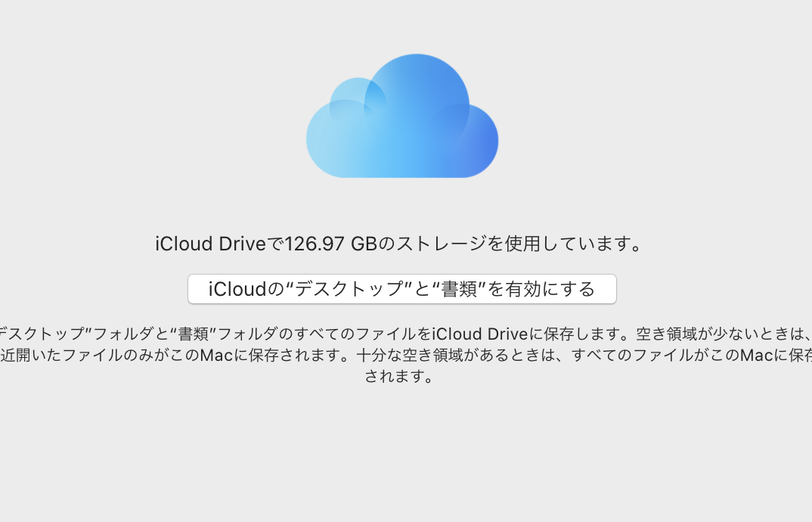Select the 126.97 GB storage usage text

331,244
